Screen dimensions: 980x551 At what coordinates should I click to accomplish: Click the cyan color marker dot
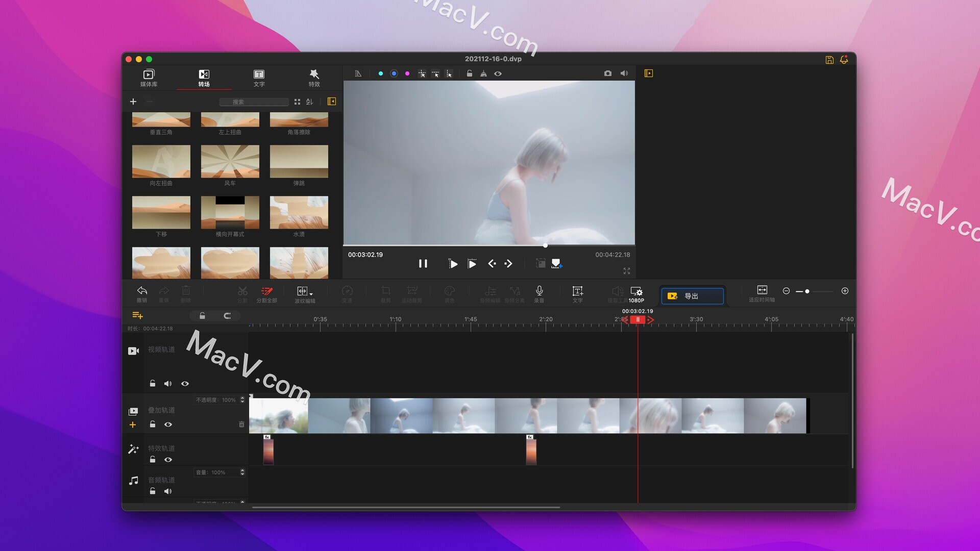pyautogui.click(x=381, y=73)
